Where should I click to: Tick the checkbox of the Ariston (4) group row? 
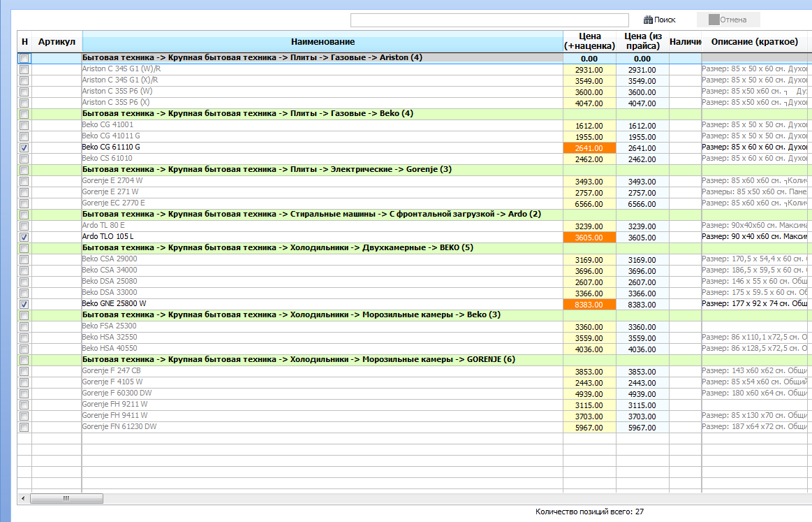click(24, 58)
